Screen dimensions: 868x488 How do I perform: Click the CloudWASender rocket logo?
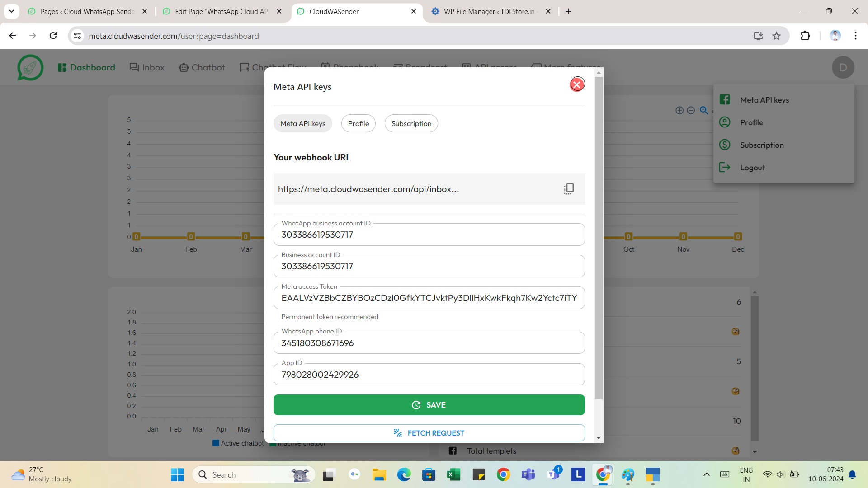pos(30,67)
